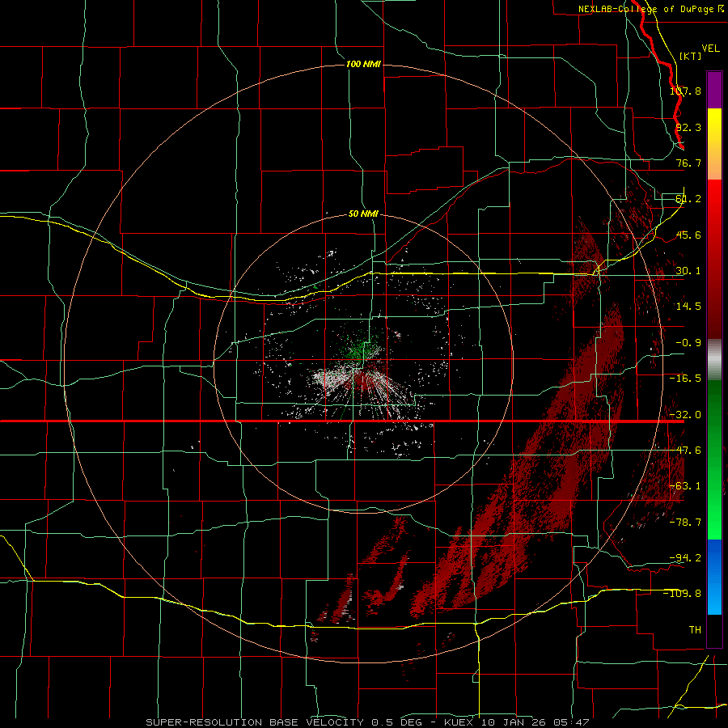This screenshot has height=728, width=728.
Task: Click the -16.5 velocity scale value
Action: point(685,379)
